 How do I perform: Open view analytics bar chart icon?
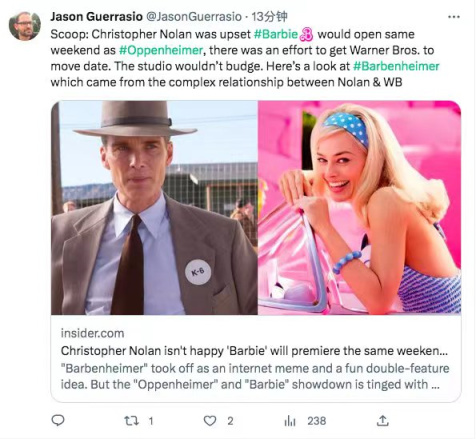point(290,421)
